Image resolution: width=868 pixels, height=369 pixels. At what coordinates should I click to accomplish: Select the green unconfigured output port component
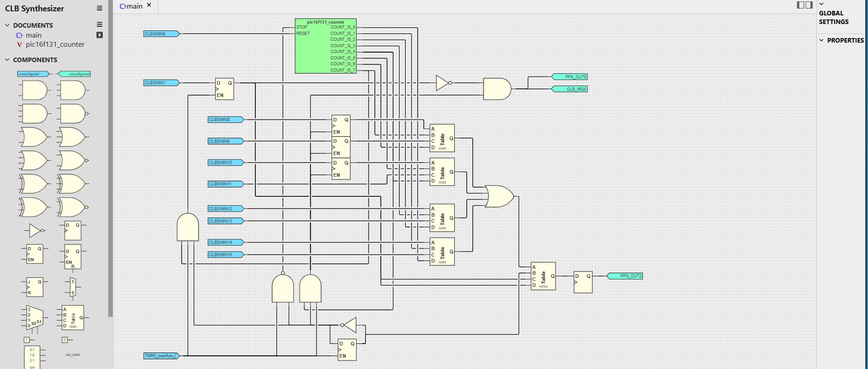[74, 74]
